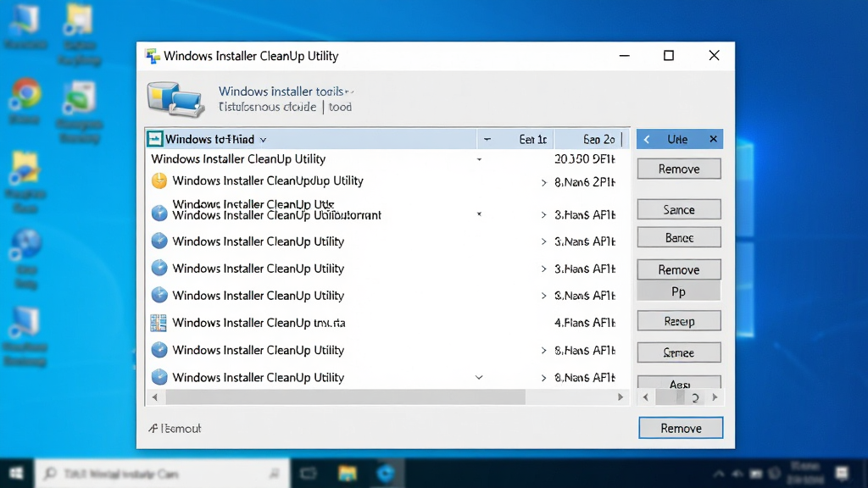Show hidden system tray icons
This screenshot has height=488, width=868.
(x=718, y=474)
